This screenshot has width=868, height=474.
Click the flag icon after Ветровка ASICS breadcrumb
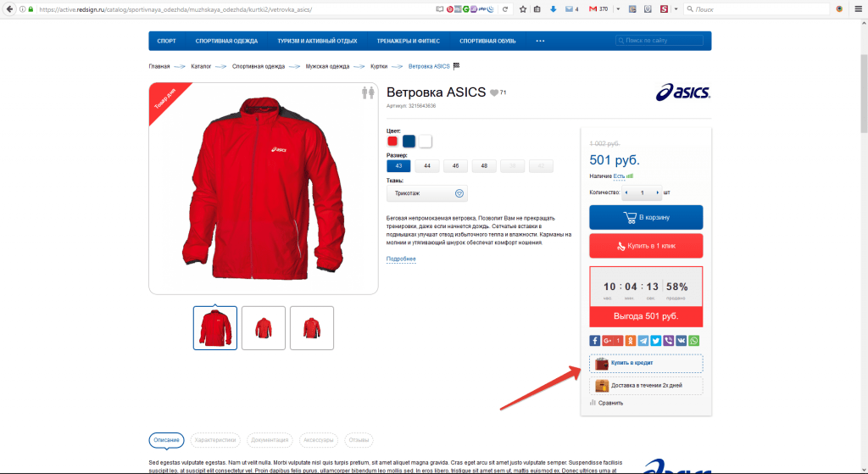pyautogui.click(x=457, y=66)
